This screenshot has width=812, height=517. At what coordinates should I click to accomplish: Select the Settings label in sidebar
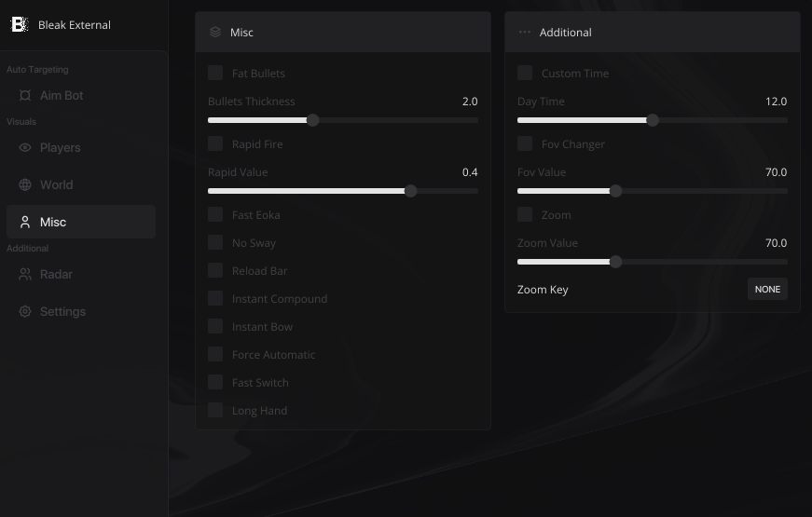coord(62,312)
